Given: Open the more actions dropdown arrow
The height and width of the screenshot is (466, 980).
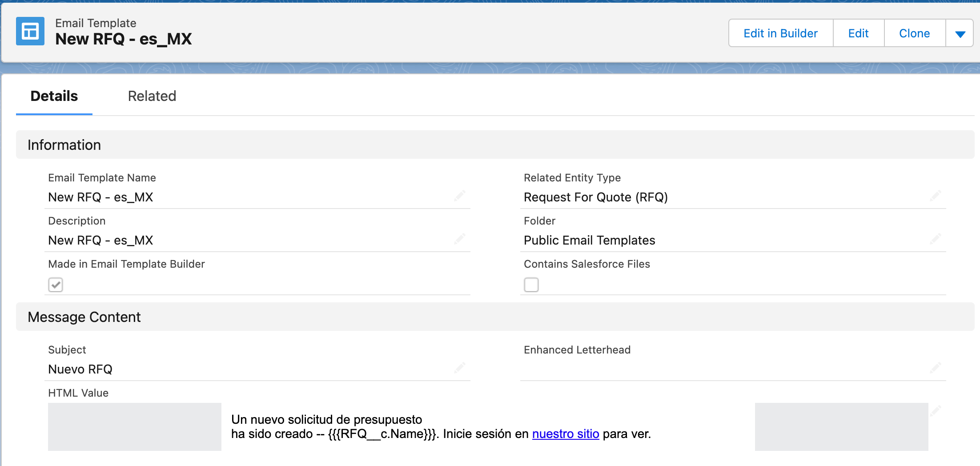Looking at the screenshot, I should pos(960,33).
